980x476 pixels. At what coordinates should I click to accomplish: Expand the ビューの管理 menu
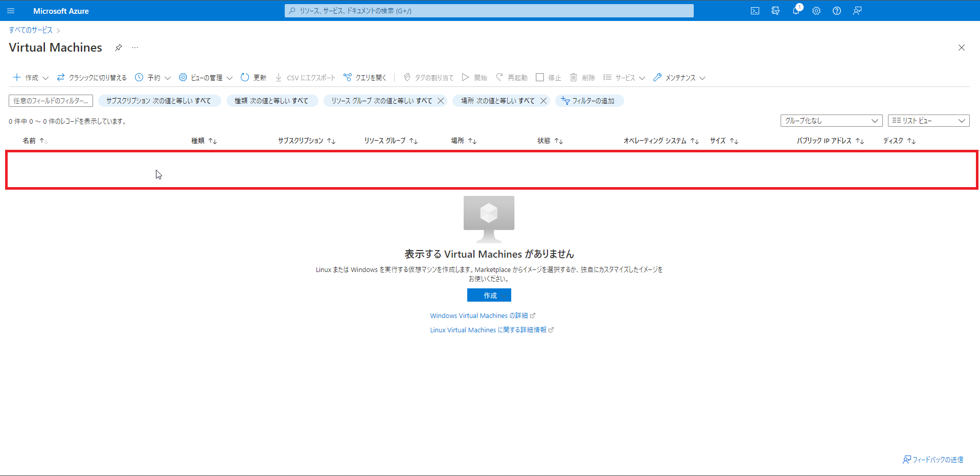click(206, 78)
